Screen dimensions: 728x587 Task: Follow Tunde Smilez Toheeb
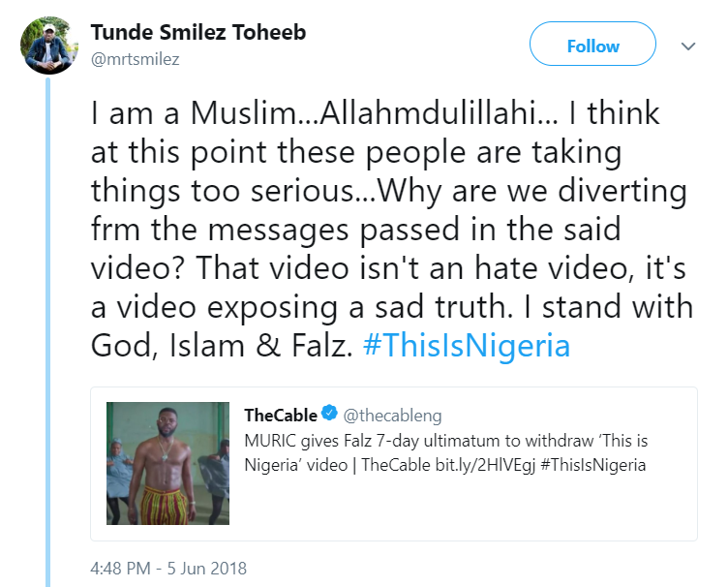coord(592,46)
